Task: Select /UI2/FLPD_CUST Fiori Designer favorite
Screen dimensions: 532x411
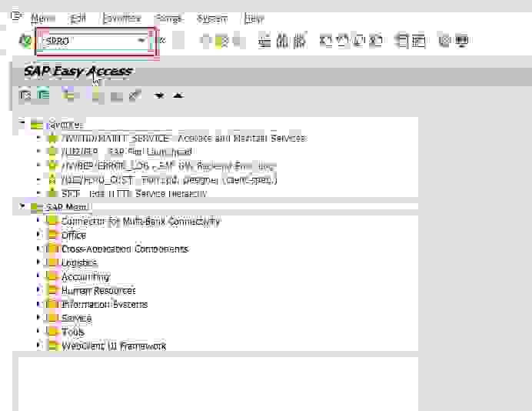Action: click(x=169, y=180)
